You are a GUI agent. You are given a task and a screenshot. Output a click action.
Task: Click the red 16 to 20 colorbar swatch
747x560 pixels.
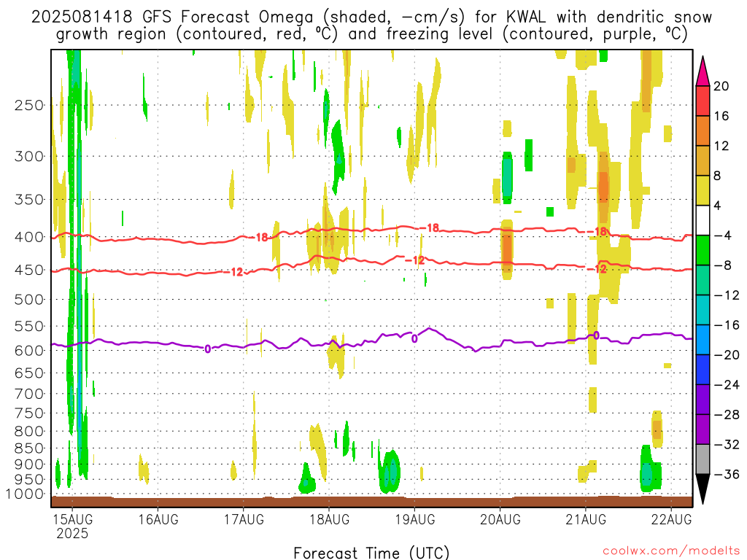[703, 101]
